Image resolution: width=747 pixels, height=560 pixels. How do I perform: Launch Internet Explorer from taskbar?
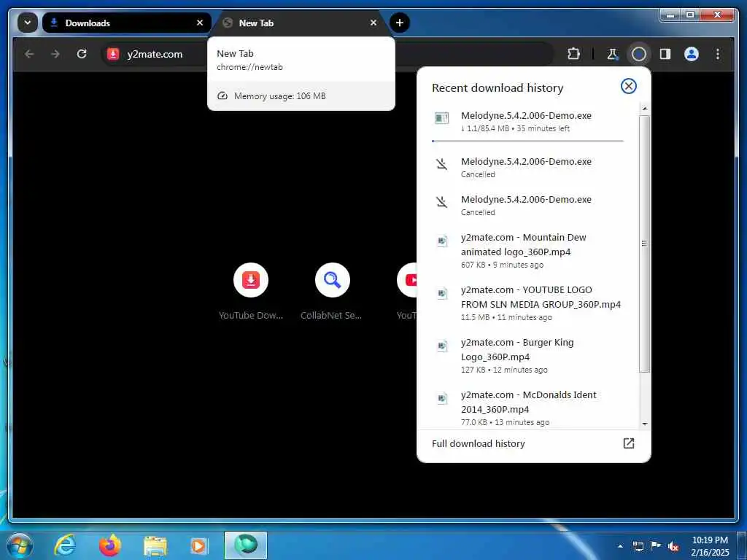tap(65, 545)
